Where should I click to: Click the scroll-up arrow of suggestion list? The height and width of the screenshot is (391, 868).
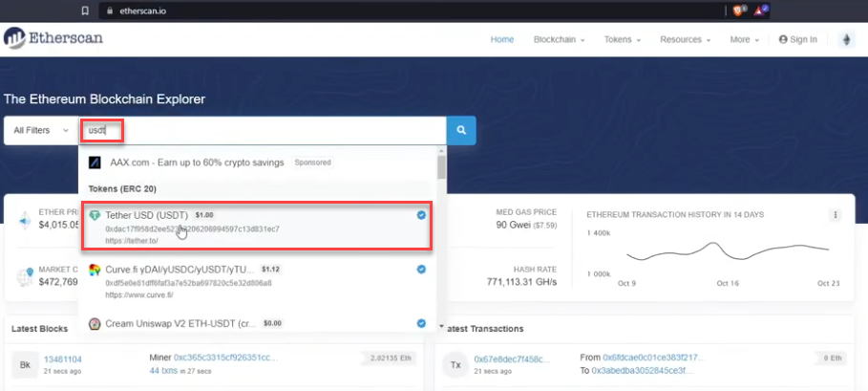(441, 151)
